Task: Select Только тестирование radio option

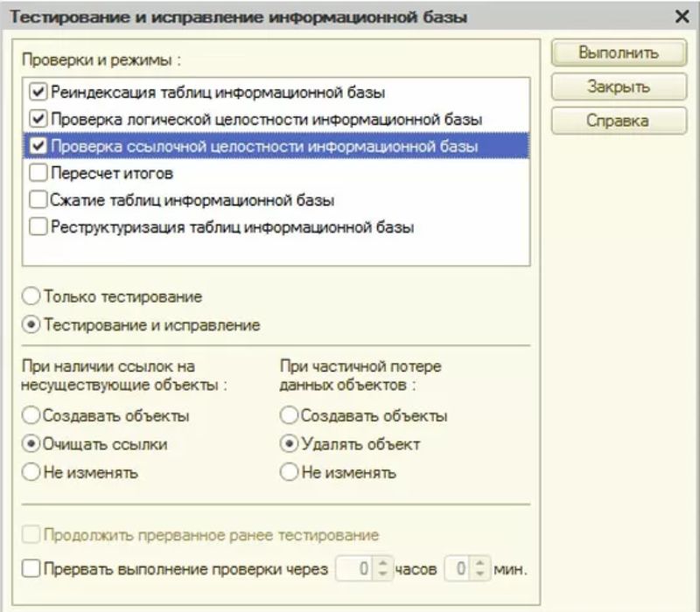Action: [x=31, y=296]
